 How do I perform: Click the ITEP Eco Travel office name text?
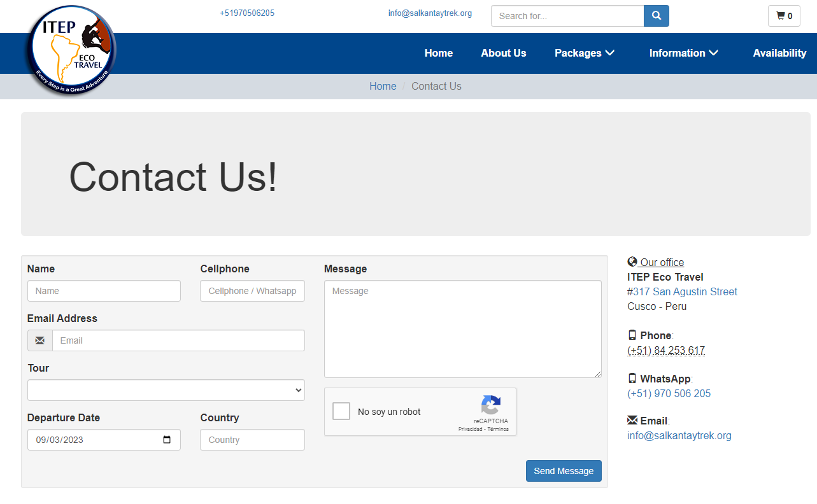coord(665,277)
